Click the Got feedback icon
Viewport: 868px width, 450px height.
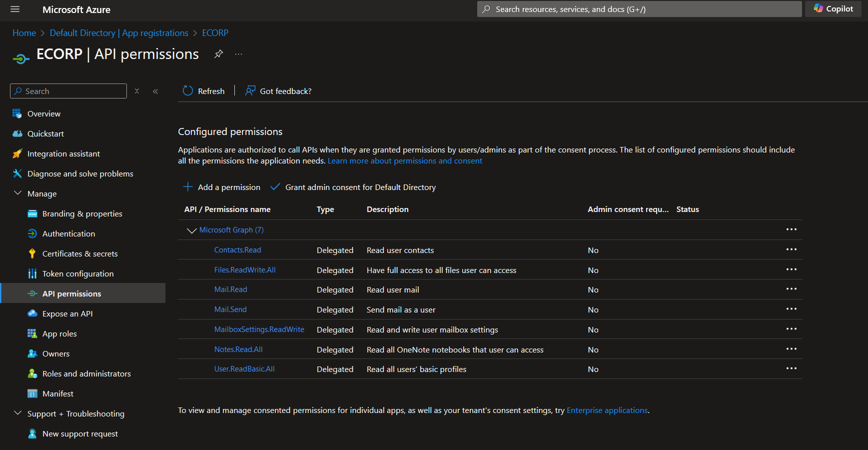click(x=250, y=90)
